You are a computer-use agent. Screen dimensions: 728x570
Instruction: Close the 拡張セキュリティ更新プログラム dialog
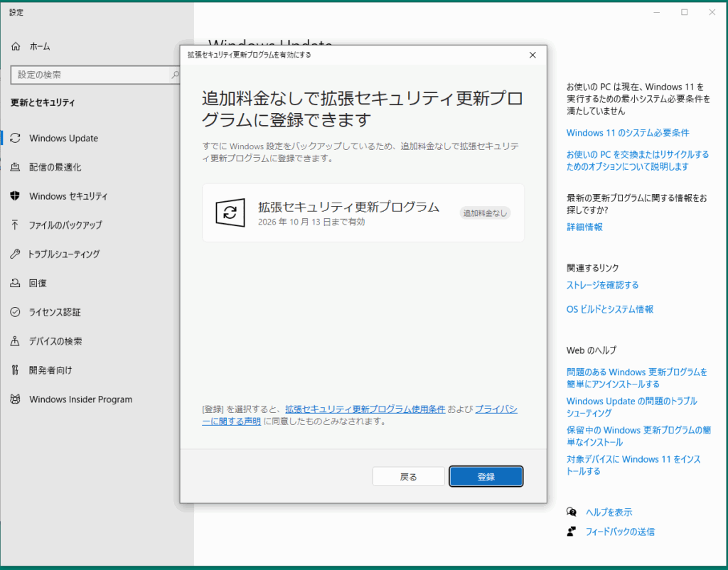[x=532, y=55]
